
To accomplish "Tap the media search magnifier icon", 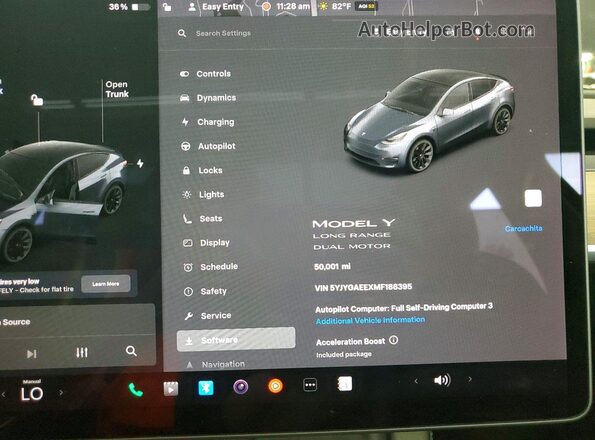I will [131, 351].
